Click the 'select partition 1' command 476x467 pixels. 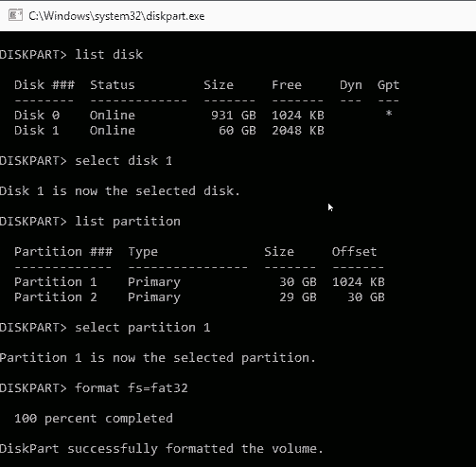[x=143, y=328]
